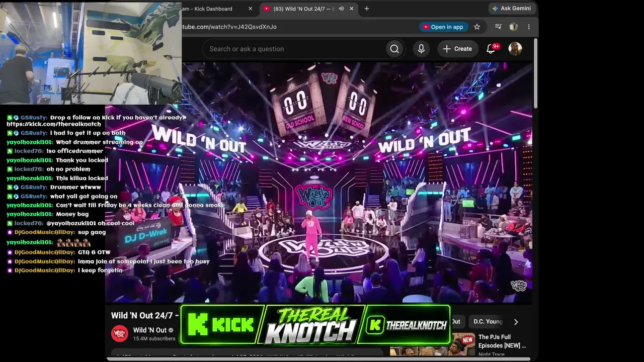Click the 15.4M subscribers text

click(x=154, y=339)
